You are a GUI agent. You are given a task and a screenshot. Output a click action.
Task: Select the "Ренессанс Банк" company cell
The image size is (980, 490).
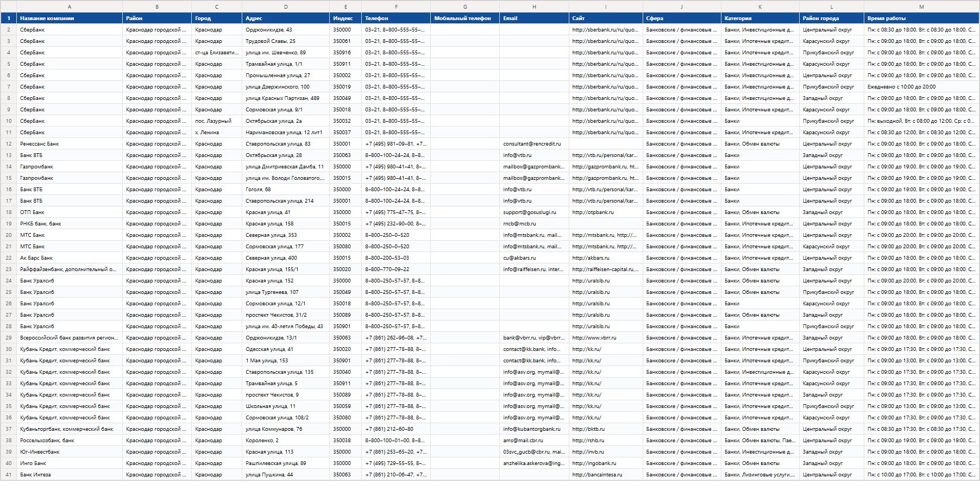pyautogui.click(x=70, y=144)
